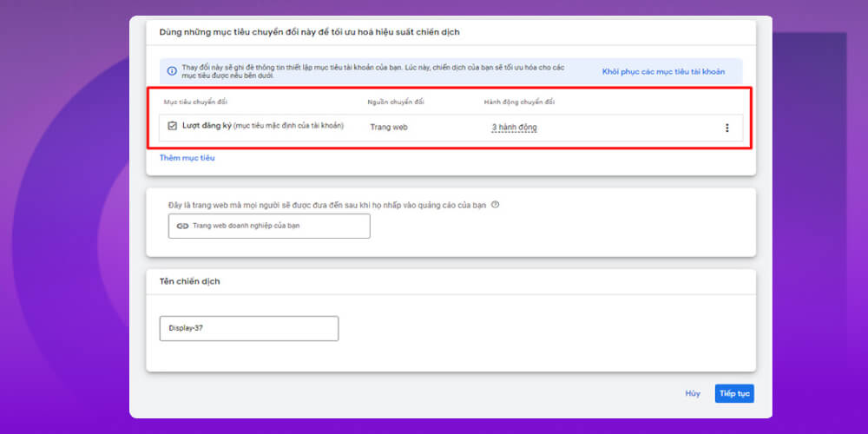Screen dimensions: 868x434
Task: Click the info icon in the blue banner
Action: (x=172, y=71)
